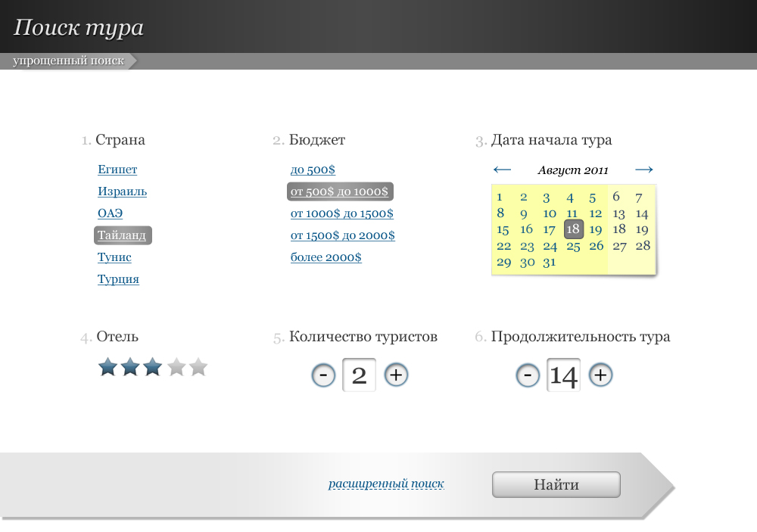Open the расширенный поиск link

pyautogui.click(x=386, y=484)
